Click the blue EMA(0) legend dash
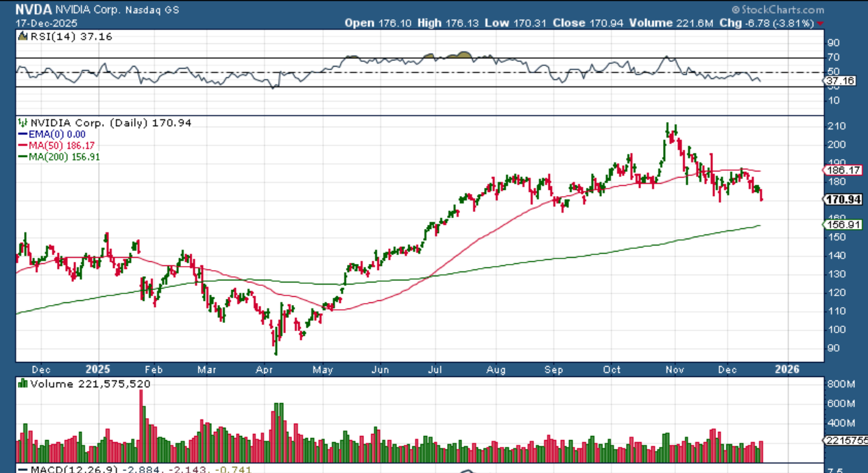Screen dimensions: 868x473 24,134
